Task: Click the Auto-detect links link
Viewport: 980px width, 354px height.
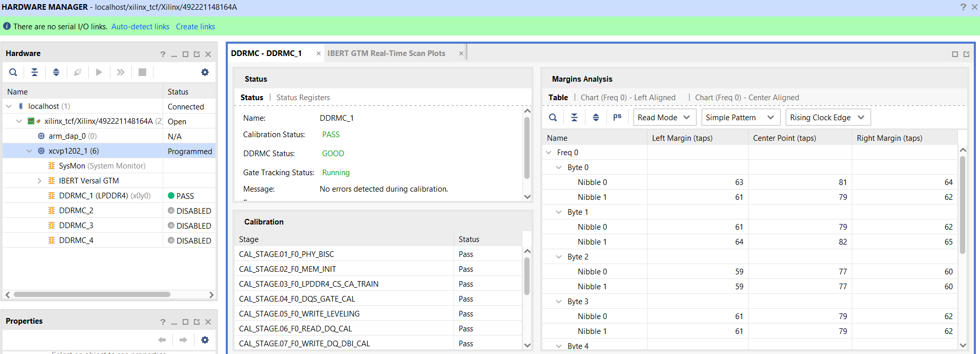Action: pyautogui.click(x=140, y=27)
